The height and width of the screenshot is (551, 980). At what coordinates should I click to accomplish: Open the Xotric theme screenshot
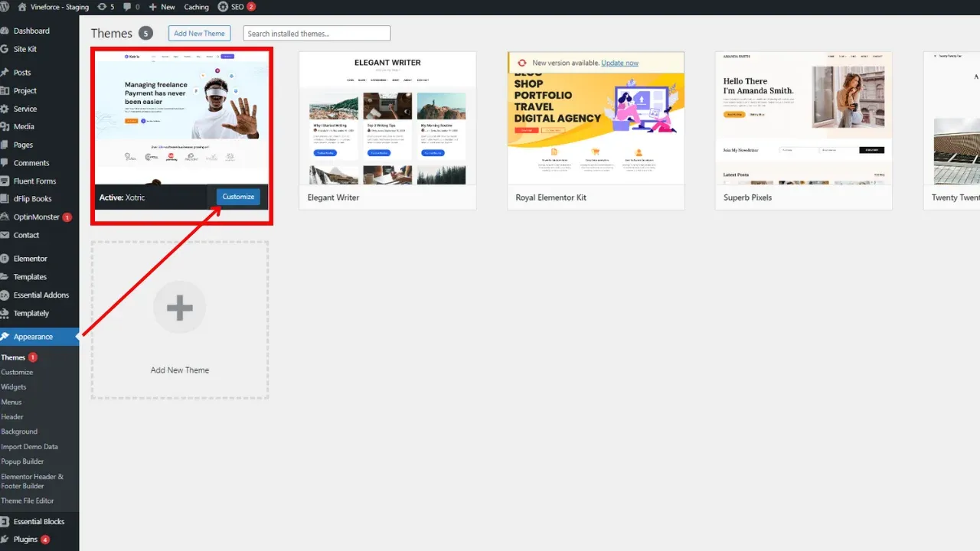click(181, 118)
